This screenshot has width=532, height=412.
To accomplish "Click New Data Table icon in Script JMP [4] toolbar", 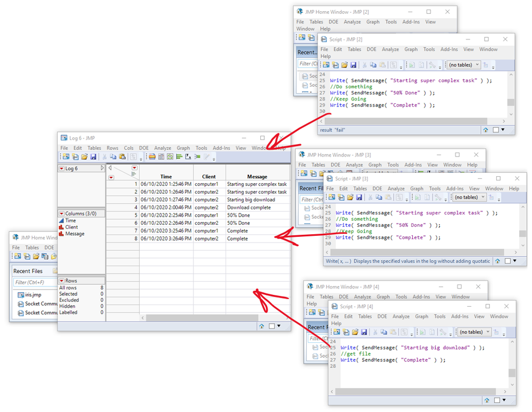I will (x=337, y=332).
